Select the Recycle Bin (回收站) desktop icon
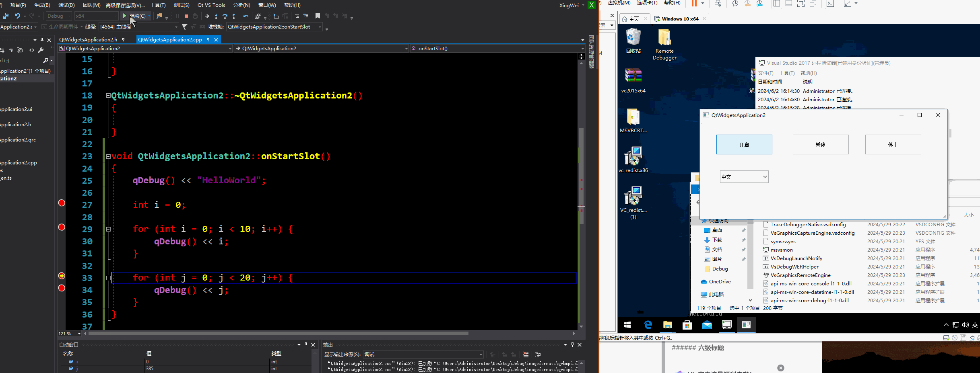The width and height of the screenshot is (980, 373). [x=633, y=41]
